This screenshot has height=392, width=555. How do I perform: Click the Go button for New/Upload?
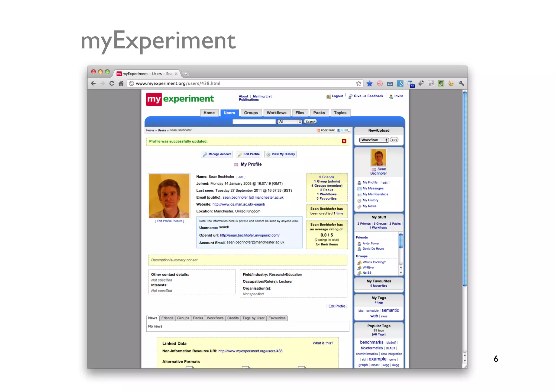click(394, 140)
